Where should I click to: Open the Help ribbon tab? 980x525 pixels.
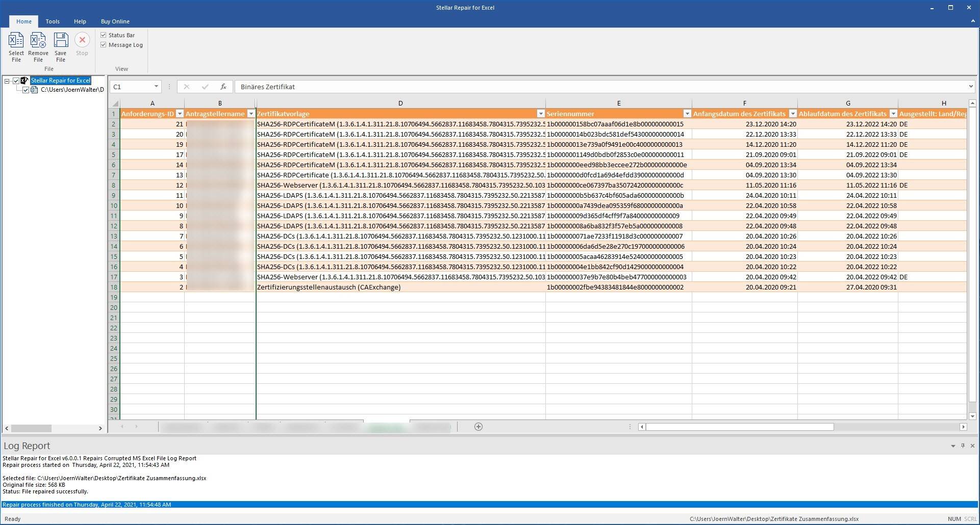(80, 21)
